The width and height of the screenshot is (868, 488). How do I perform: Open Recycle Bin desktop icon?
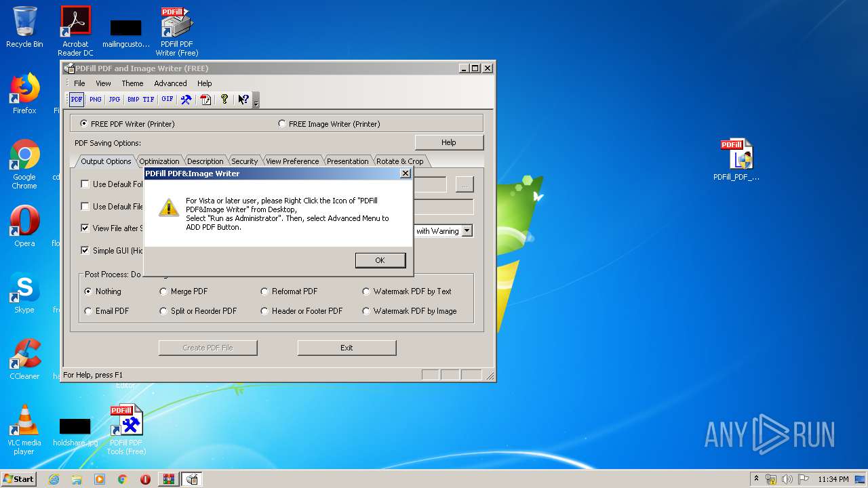(x=24, y=27)
